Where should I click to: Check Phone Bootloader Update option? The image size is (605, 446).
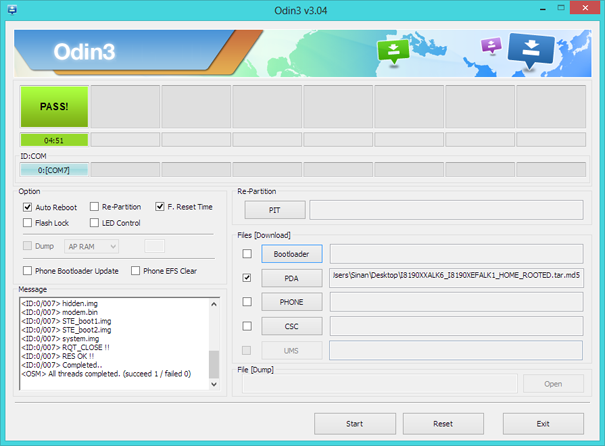coord(27,271)
